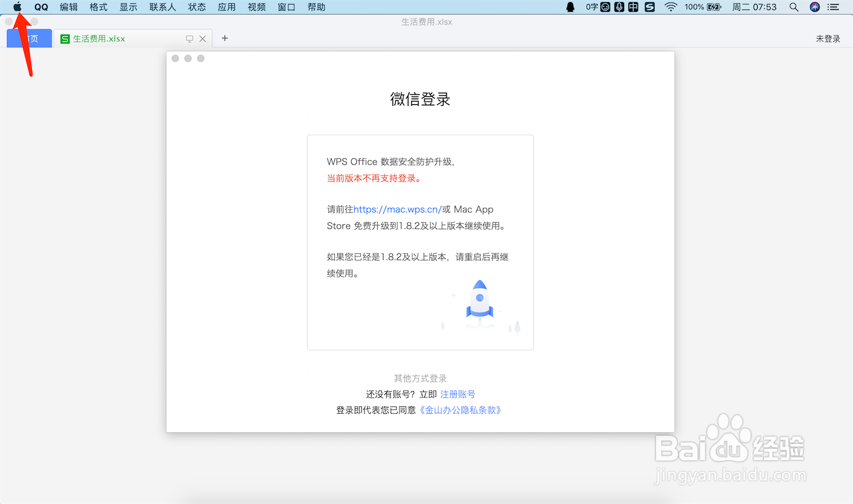Open the Wi-Fi status menu
The image size is (853, 504).
[x=671, y=7]
